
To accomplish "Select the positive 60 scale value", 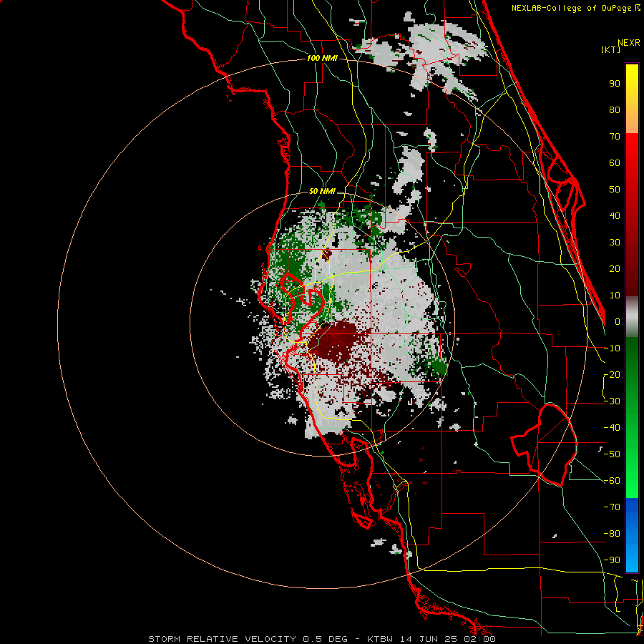I will point(615,163).
